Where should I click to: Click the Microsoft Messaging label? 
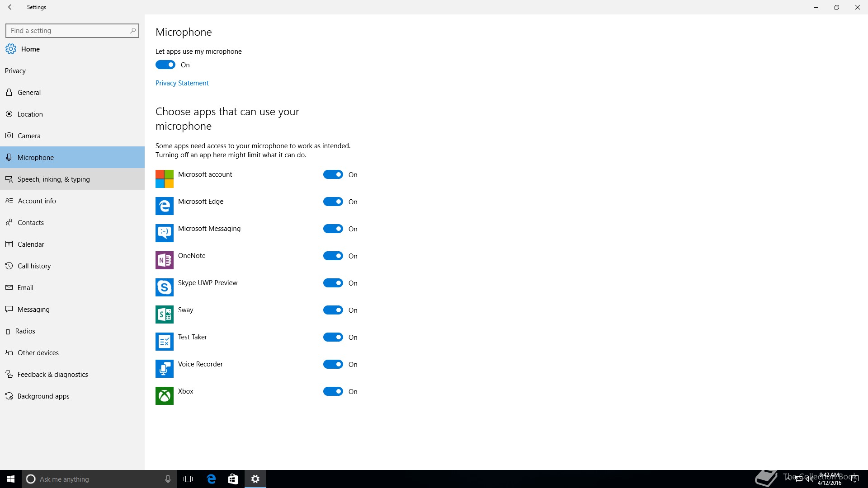pos(209,229)
